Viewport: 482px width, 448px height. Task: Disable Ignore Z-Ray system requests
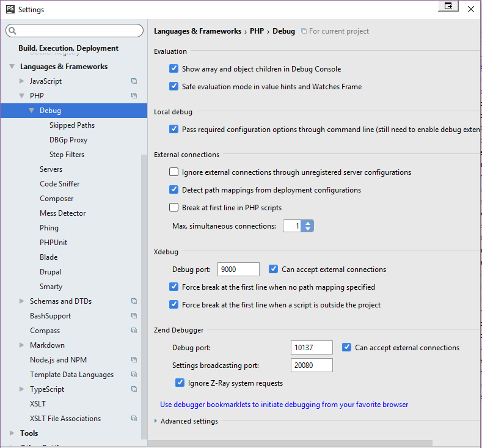180,383
